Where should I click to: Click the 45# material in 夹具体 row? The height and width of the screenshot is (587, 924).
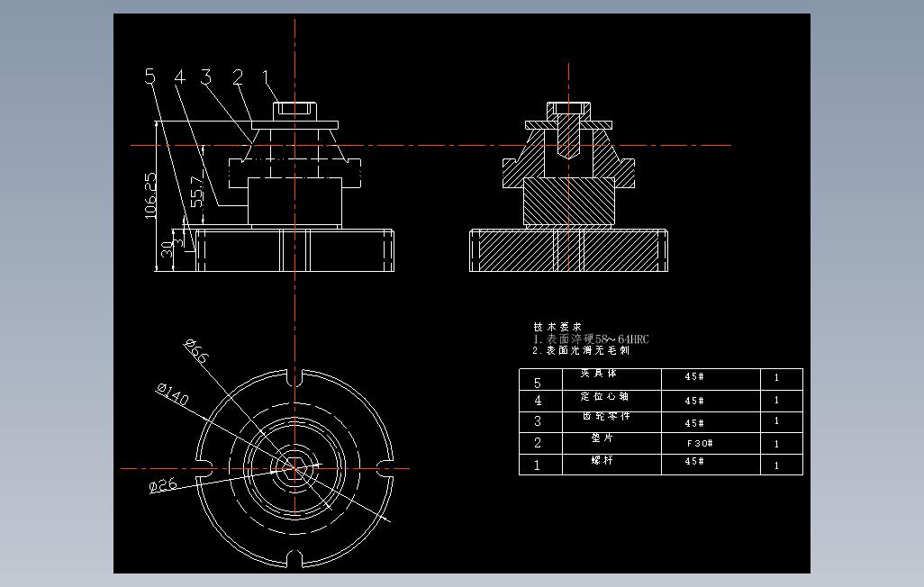pos(694,376)
